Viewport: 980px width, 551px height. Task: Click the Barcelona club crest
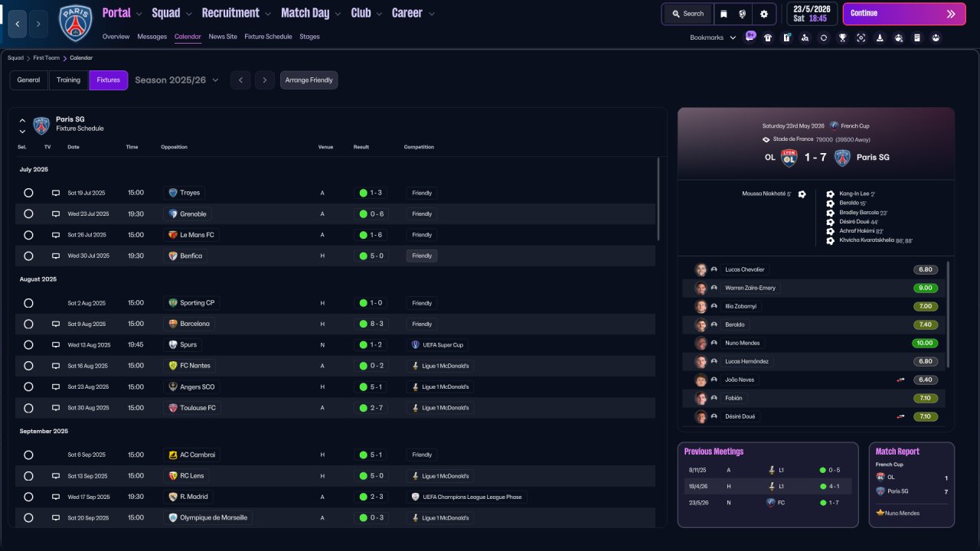click(173, 324)
